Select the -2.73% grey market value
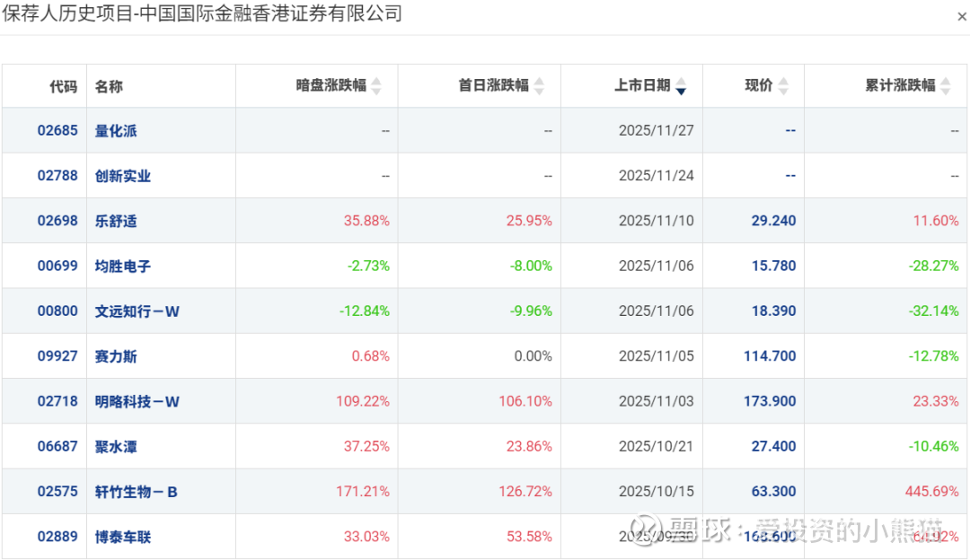 (x=368, y=266)
